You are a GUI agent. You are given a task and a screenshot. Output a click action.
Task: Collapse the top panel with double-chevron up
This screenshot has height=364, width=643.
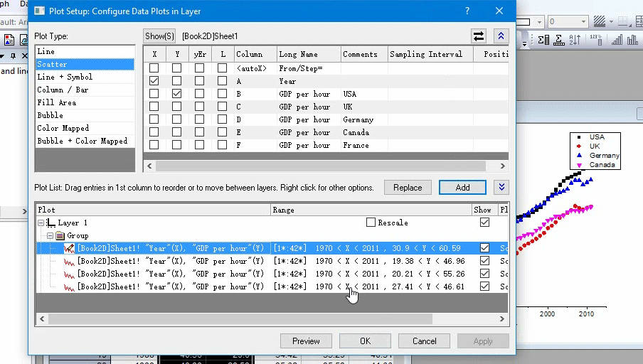tap(501, 36)
